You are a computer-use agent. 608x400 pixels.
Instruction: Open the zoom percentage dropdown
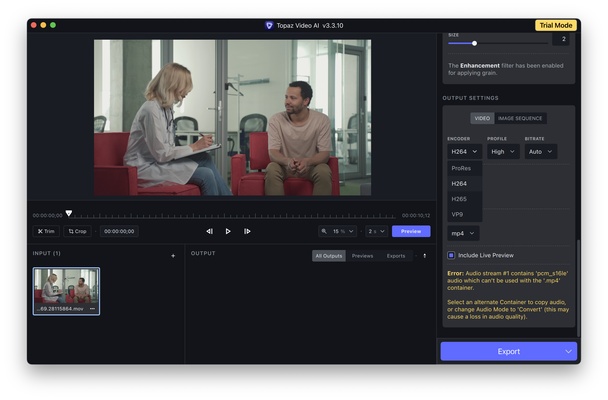pyautogui.click(x=343, y=231)
